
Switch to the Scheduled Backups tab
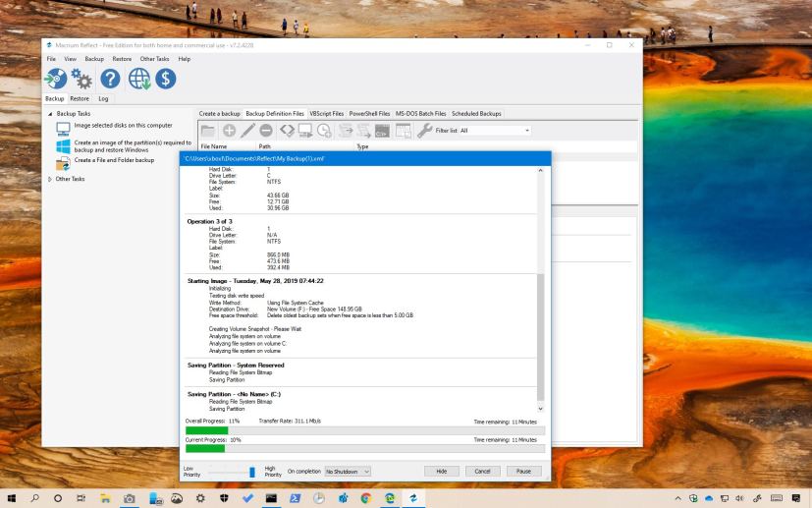coord(476,114)
